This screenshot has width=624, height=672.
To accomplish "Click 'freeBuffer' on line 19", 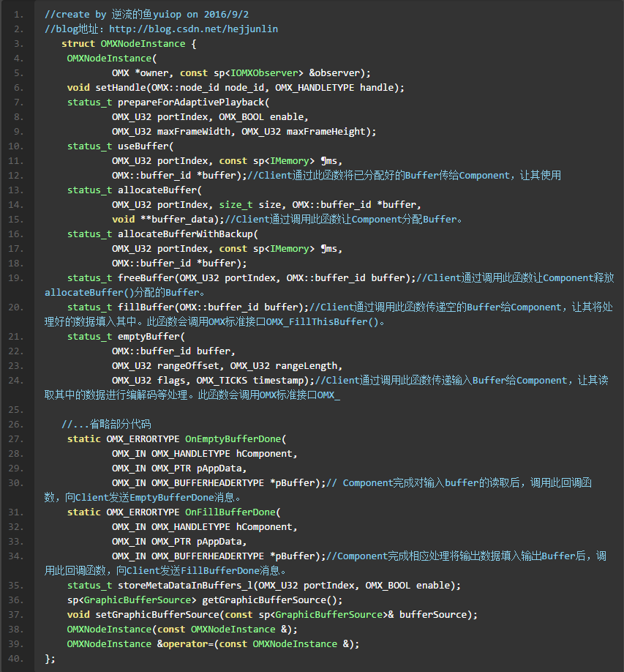I will pos(146,277).
